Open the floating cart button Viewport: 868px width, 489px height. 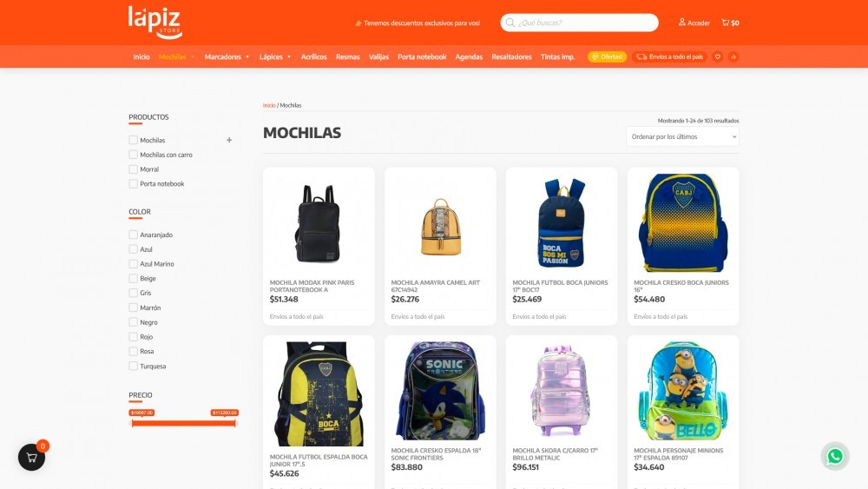[31, 458]
